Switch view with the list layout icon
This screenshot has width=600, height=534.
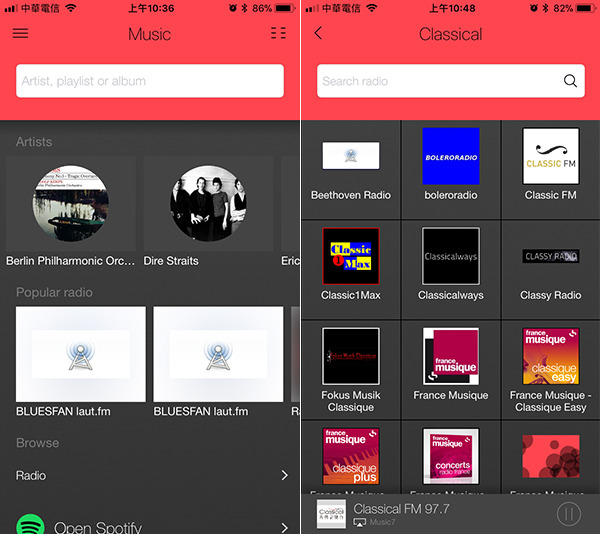(278, 34)
